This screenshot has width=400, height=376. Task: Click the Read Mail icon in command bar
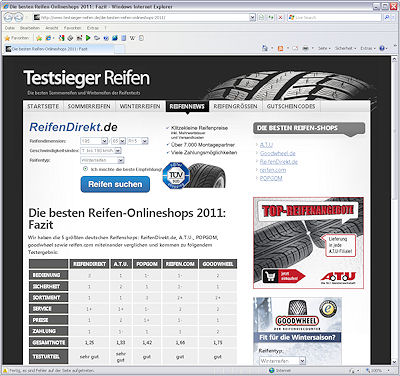pyautogui.click(x=295, y=48)
